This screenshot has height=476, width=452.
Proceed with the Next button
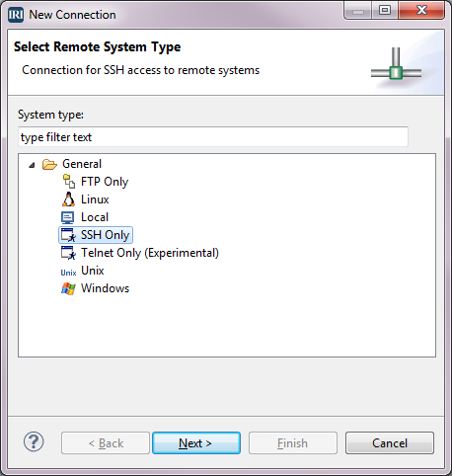pos(196,443)
